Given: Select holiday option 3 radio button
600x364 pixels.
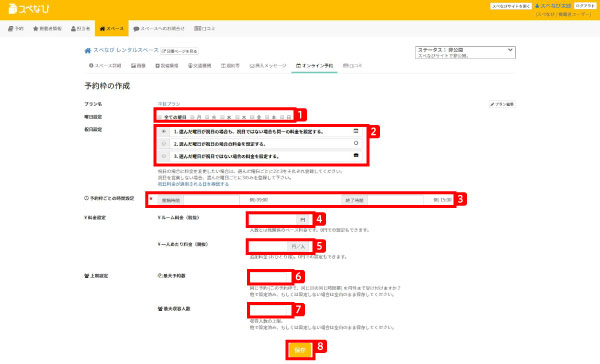Looking at the screenshot, I should [x=164, y=156].
